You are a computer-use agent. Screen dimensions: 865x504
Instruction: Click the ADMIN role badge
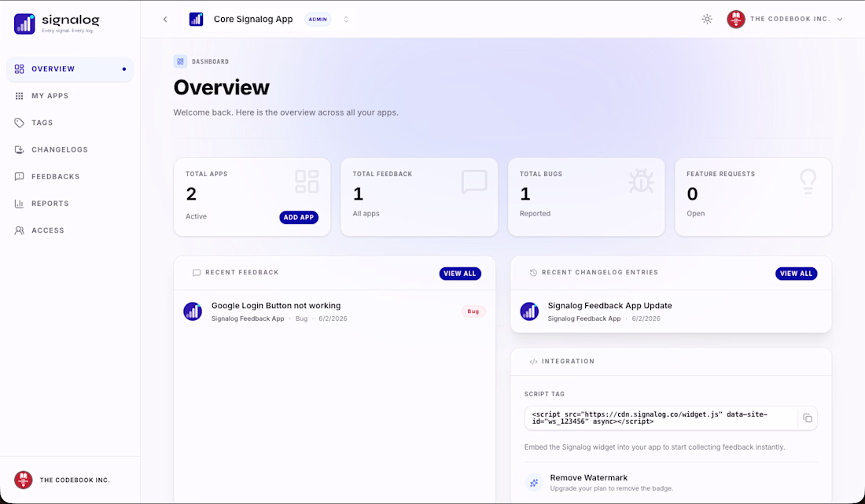point(318,20)
